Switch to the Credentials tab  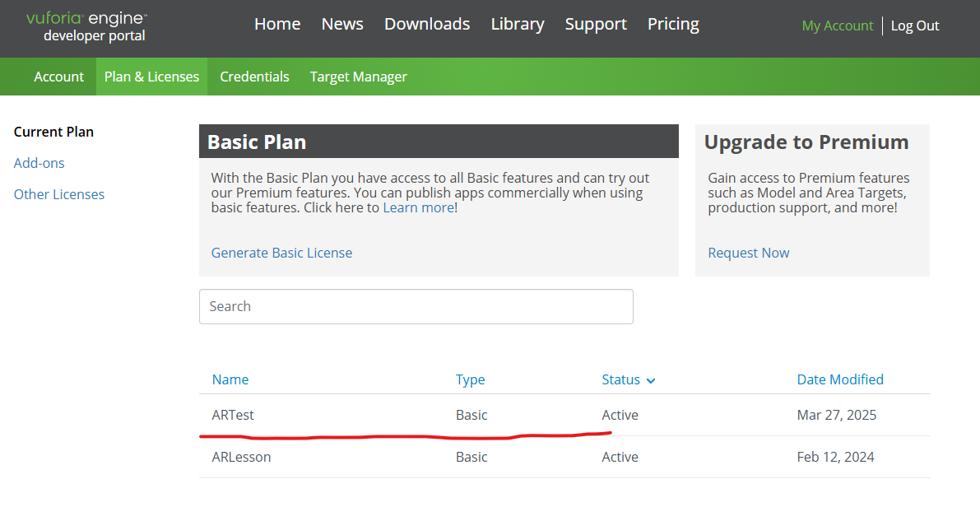pyautogui.click(x=254, y=77)
